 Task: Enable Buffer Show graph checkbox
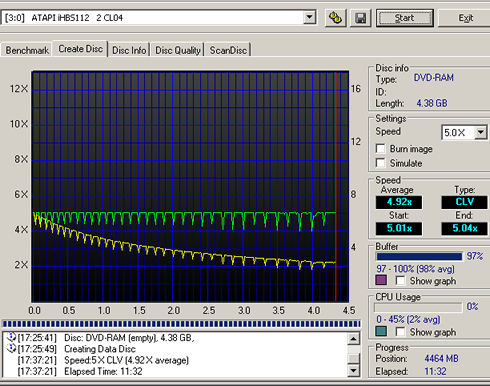(400, 281)
